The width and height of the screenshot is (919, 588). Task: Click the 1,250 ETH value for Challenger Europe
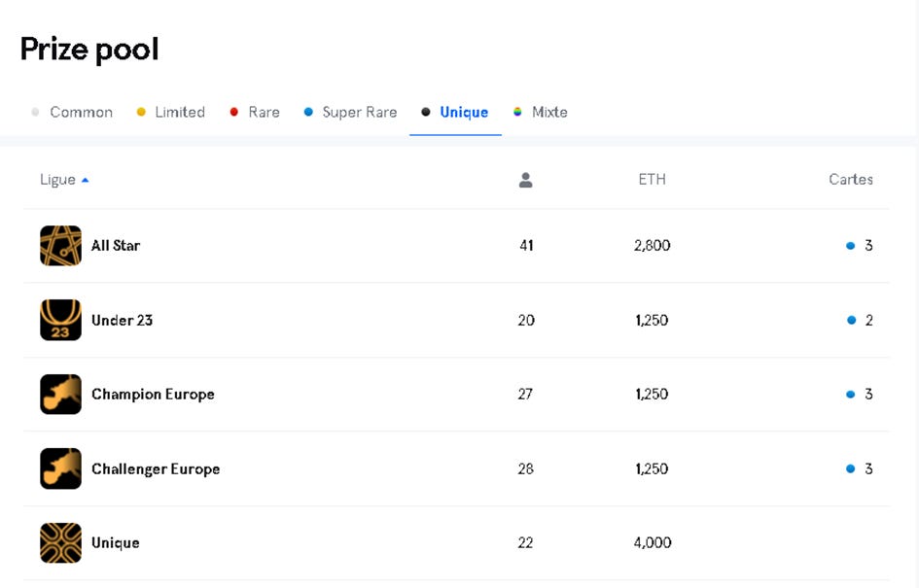pos(652,468)
